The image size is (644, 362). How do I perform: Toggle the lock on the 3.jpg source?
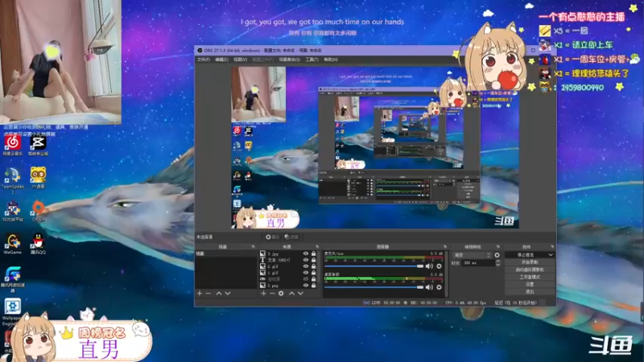tap(313, 253)
